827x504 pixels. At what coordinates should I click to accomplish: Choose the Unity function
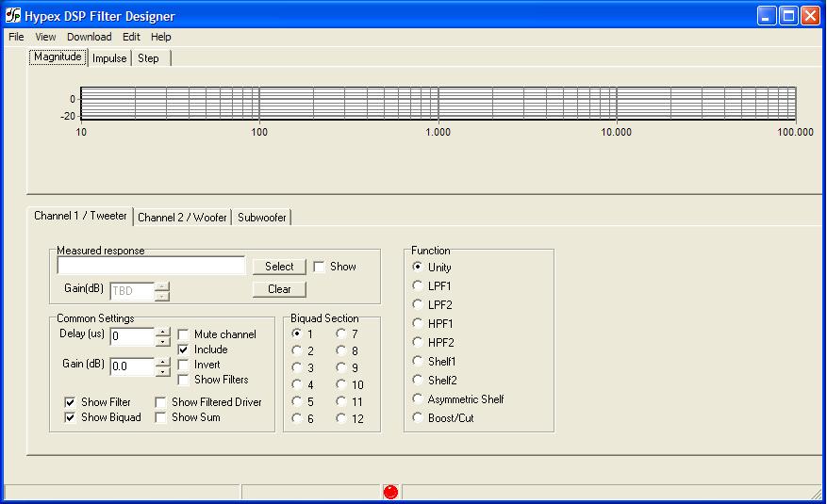click(x=417, y=267)
